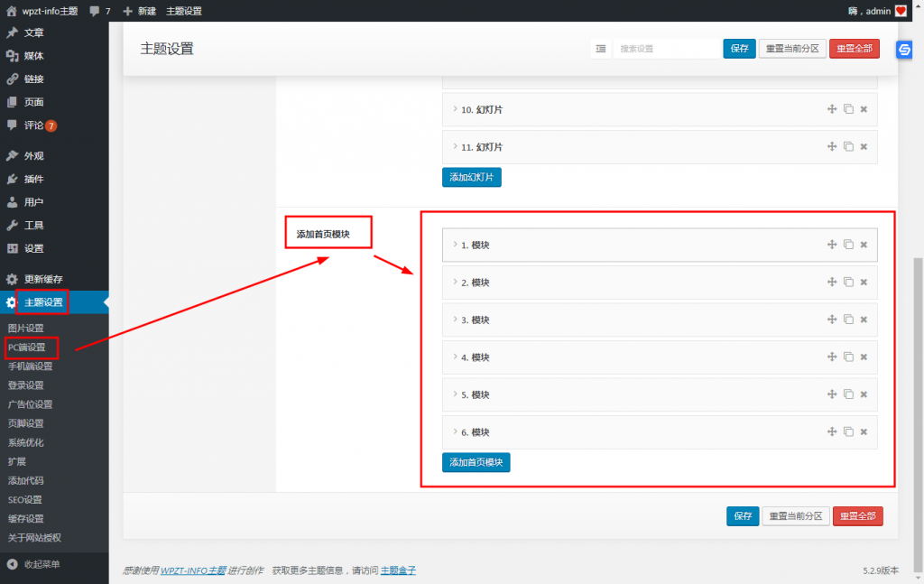This screenshot has width=924, height=584.
Task: Duplicate the 6. 模块 row
Action: (x=848, y=431)
